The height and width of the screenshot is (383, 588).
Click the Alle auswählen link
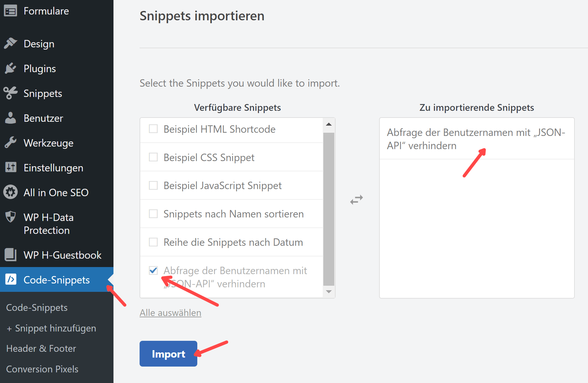point(170,313)
